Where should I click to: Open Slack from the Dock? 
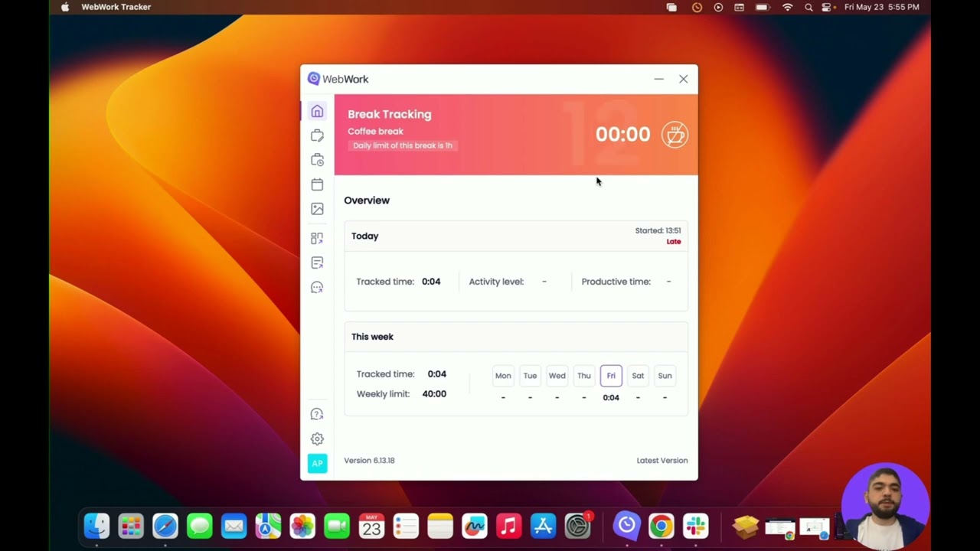tap(696, 526)
